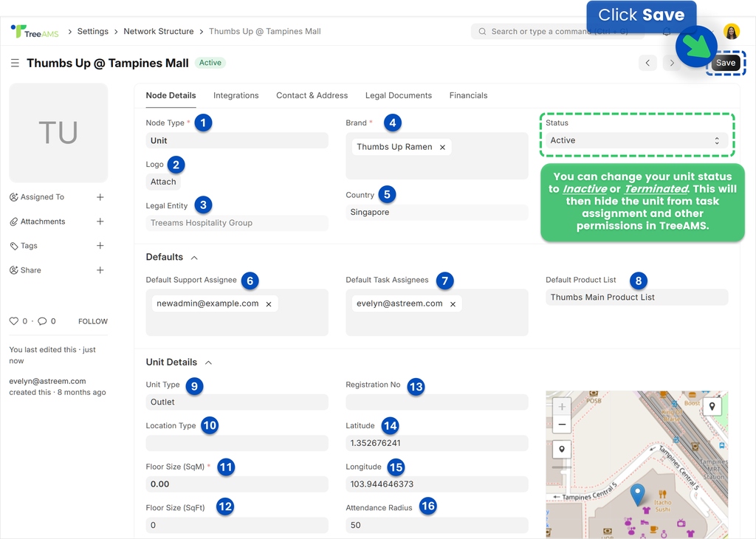Click the Active status badge
Screen dimensions: 756x539
(x=210, y=63)
